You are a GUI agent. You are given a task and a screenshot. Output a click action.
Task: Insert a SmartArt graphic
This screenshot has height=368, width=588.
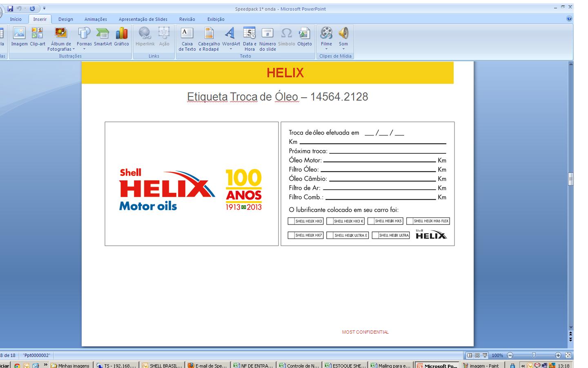click(102, 36)
